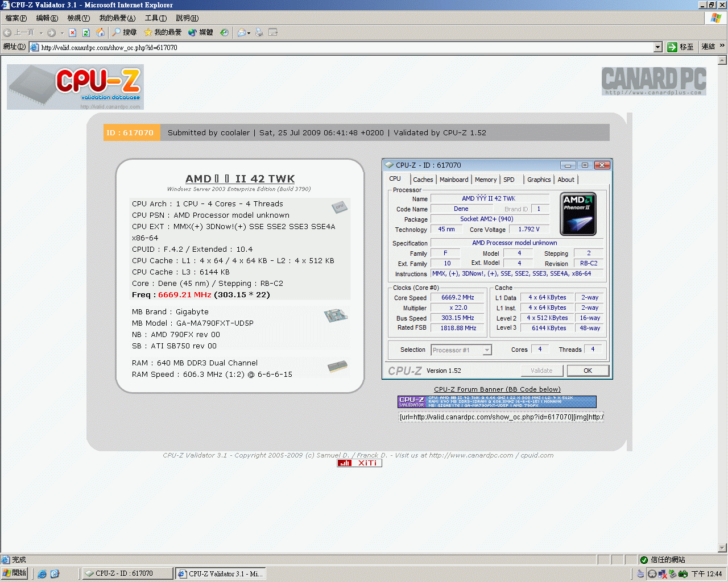This screenshot has height=582, width=728.
Task: Click the CPU-Z forum banner image
Action: [x=497, y=402]
